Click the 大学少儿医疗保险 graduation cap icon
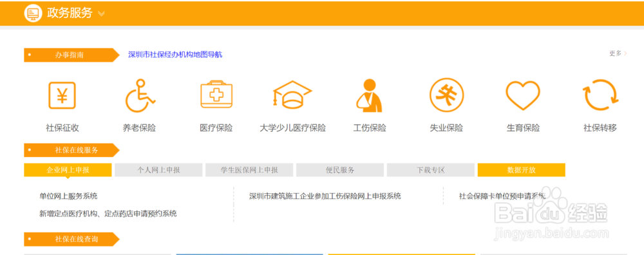Screen dimensions: 644x255 pyautogui.click(x=292, y=95)
